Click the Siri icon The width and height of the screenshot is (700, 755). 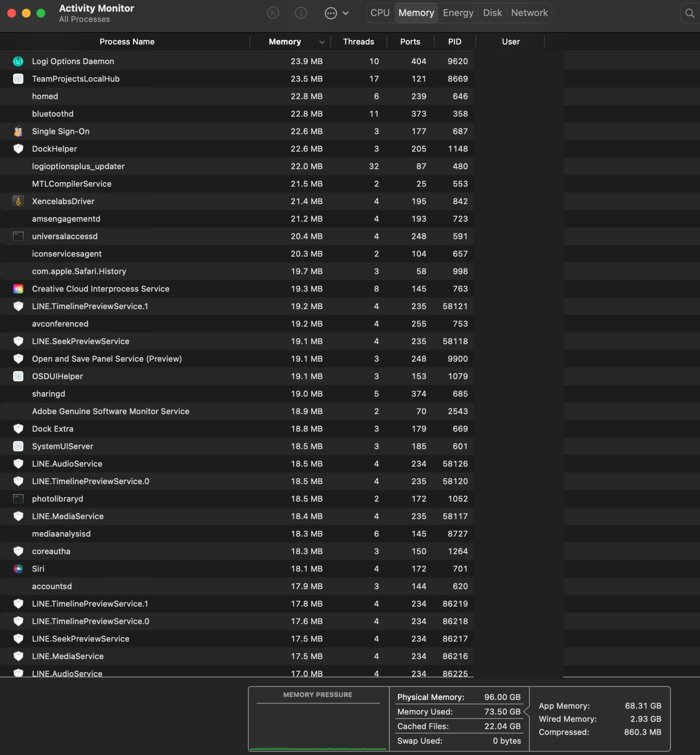click(x=18, y=568)
